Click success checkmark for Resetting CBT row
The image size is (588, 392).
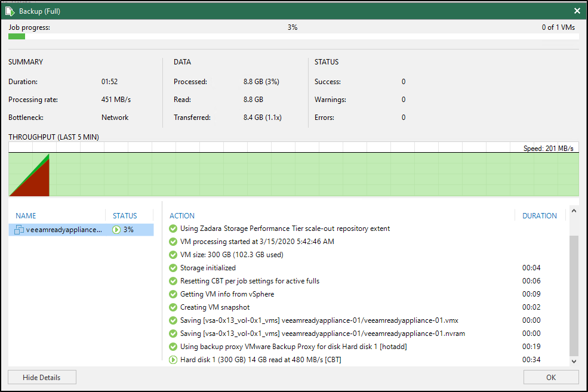coord(173,281)
